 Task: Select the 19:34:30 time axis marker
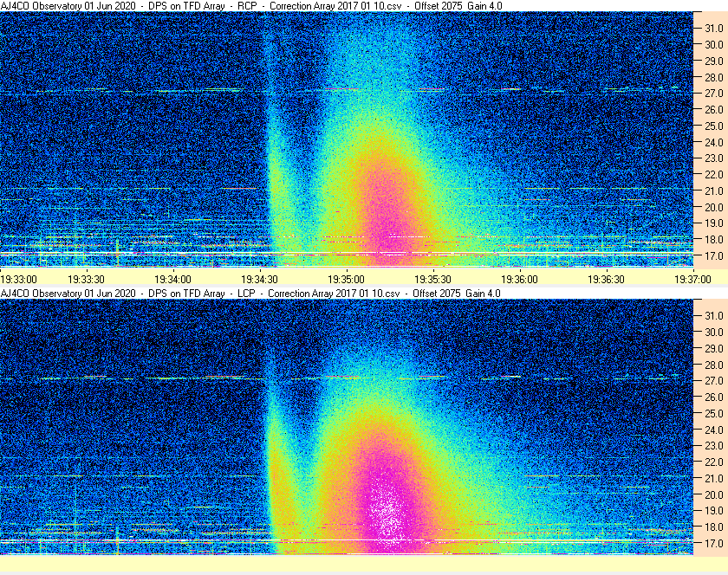pyautogui.click(x=259, y=280)
